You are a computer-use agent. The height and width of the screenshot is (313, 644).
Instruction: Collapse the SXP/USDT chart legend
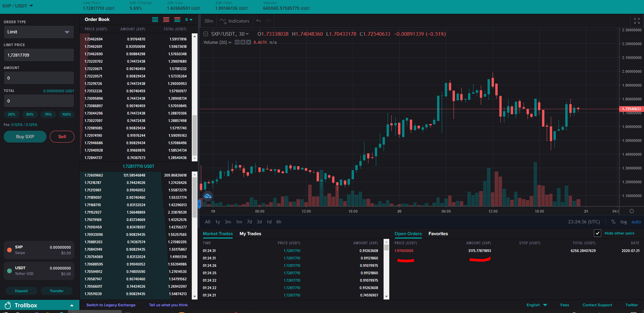(206, 34)
